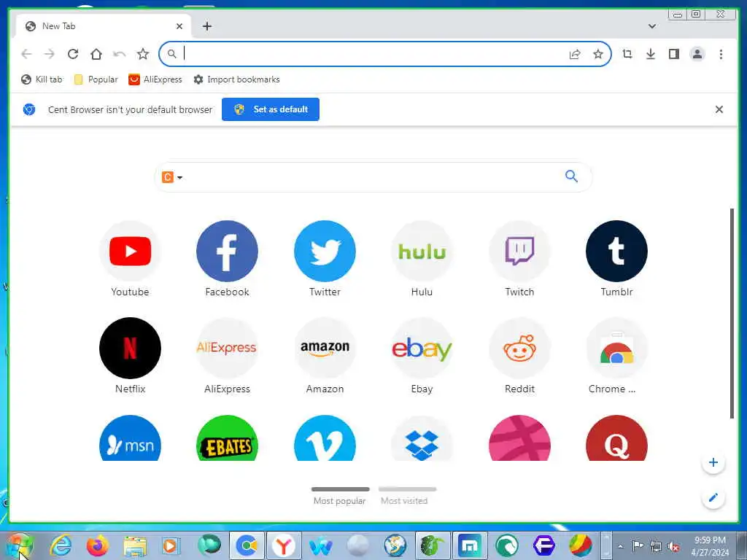Screen dimensions: 747x560
Task: Open the Vimeo shortcut tile
Action: click(x=325, y=438)
